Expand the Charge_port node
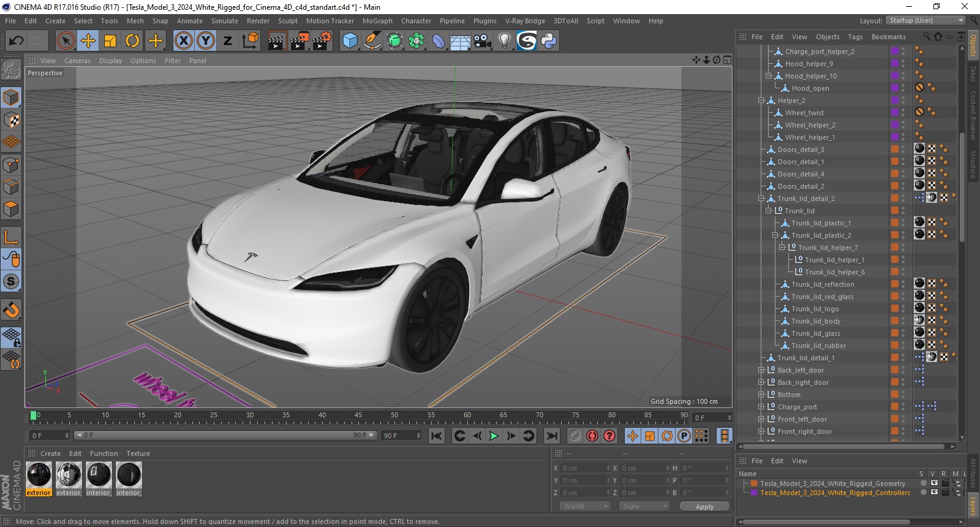Image resolution: width=980 pixels, height=527 pixels. click(x=761, y=407)
